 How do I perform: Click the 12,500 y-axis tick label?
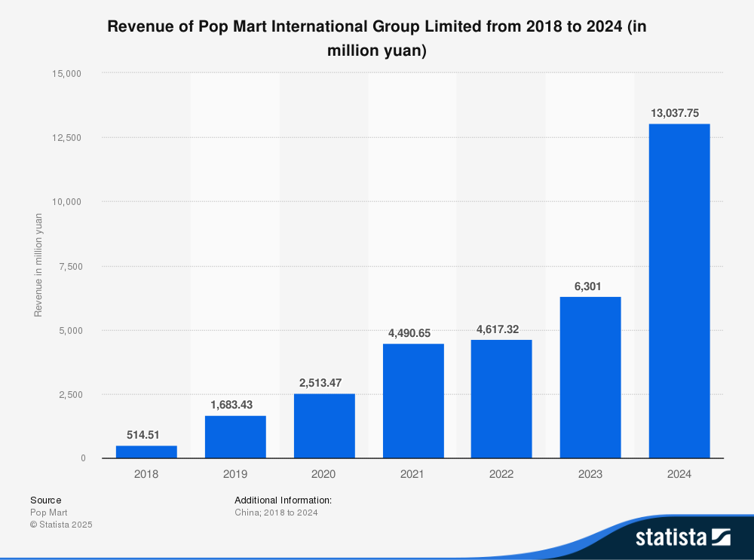pos(67,138)
